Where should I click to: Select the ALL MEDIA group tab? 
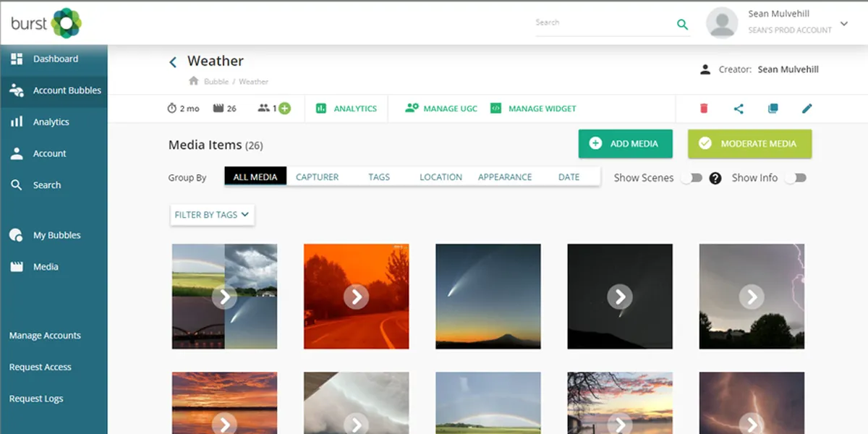click(x=255, y=176)
